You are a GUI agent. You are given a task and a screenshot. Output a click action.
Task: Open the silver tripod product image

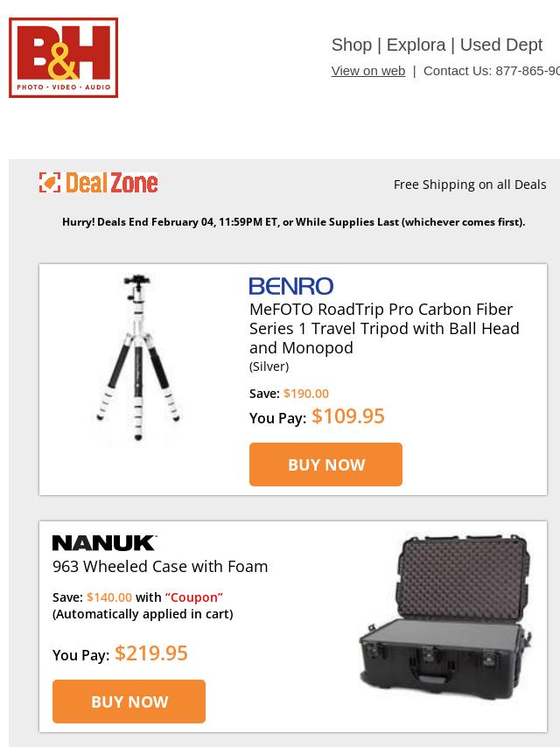[137, 357]
